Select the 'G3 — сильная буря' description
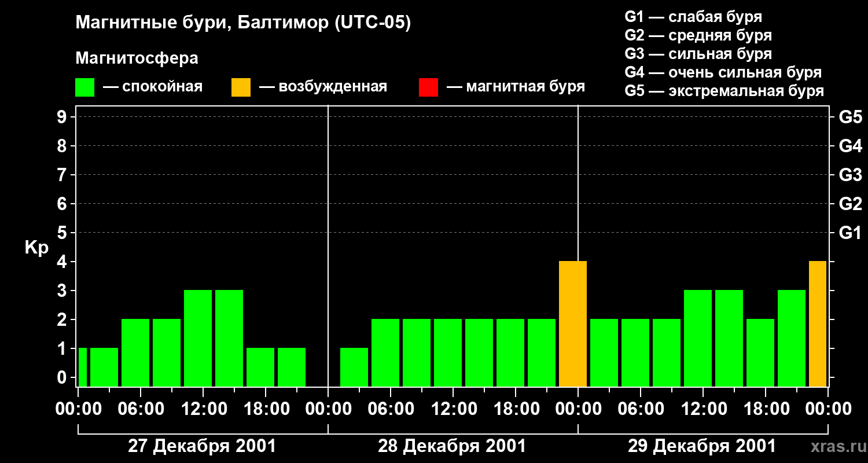The width and height of the screenshot is (868, 463). [698, 54]
